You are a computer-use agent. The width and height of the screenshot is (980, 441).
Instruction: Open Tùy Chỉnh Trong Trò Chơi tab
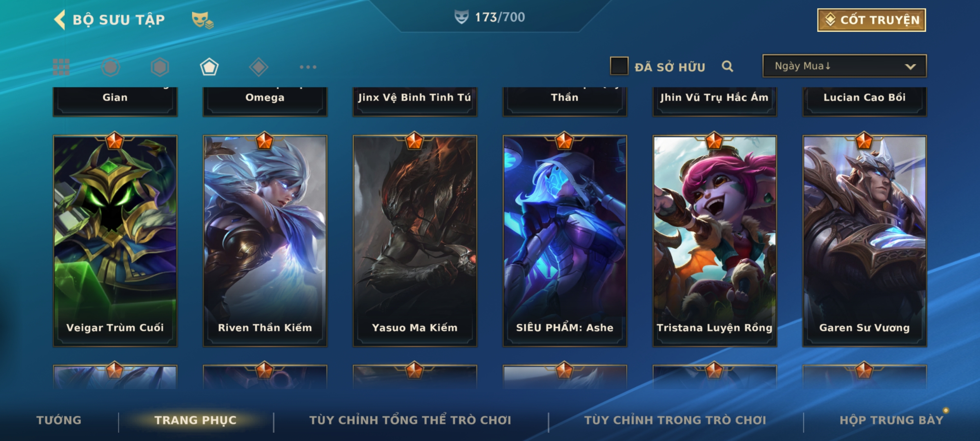click(x=675, y=420)
